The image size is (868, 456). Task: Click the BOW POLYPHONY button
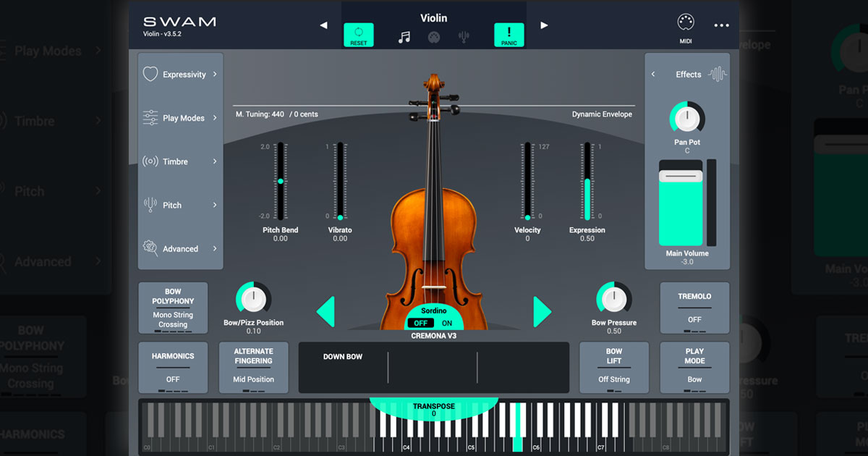[173, 308]
